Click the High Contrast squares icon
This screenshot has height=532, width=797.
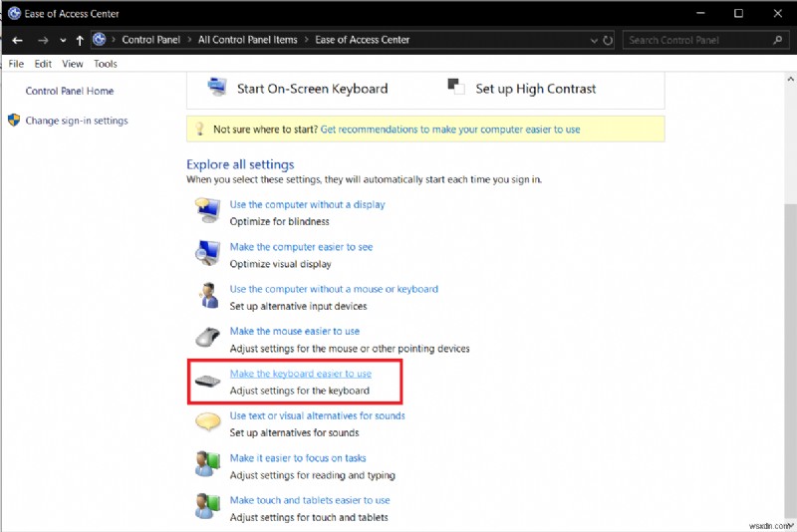456,87
